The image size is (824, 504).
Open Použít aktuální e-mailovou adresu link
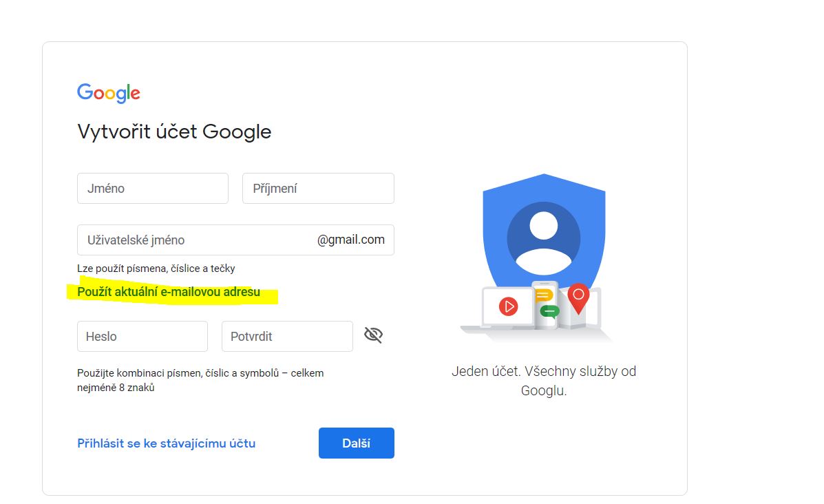[x=169, y=292]
